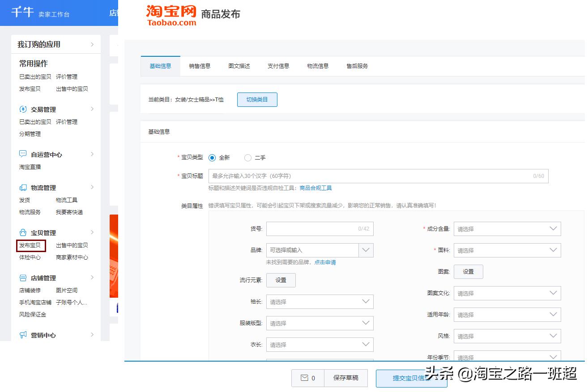Click the 店铺管理 storefront icon
Screen dimensions: 588x392
[x=22, y=278]
